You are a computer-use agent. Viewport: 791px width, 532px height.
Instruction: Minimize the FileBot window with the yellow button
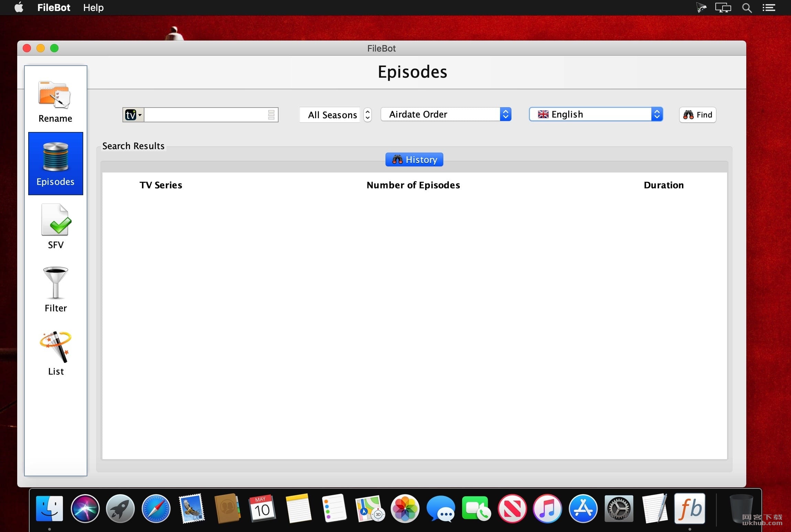coord(41,48)
